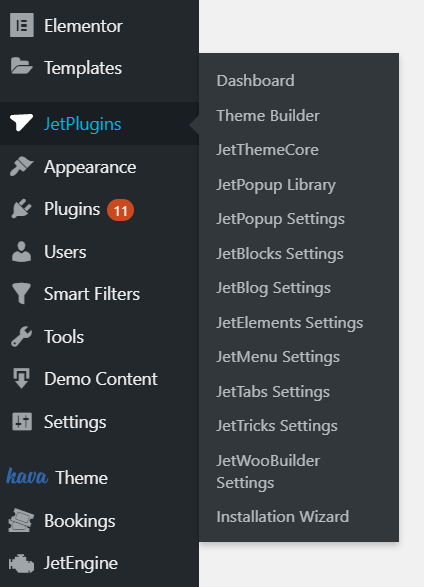This screenshot has height=587, width=424.
Task: Click the Templates folder icon
Action: point(21,66)
